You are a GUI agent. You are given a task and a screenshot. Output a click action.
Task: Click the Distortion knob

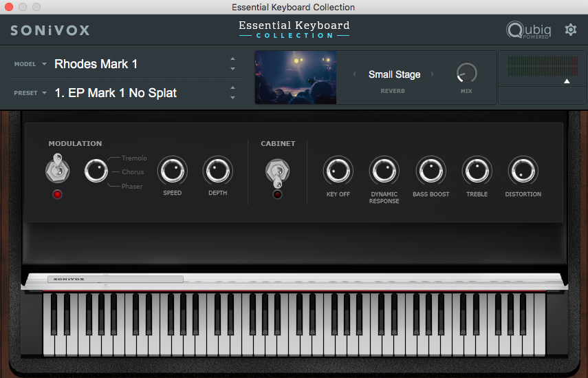point(523,170)
